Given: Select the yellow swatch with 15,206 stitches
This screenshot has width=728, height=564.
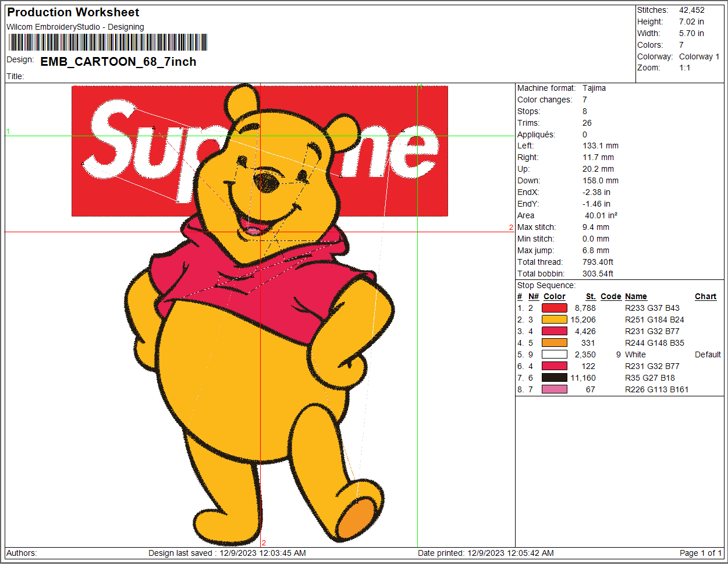Looking at the screenshot, I should point(554,320).
